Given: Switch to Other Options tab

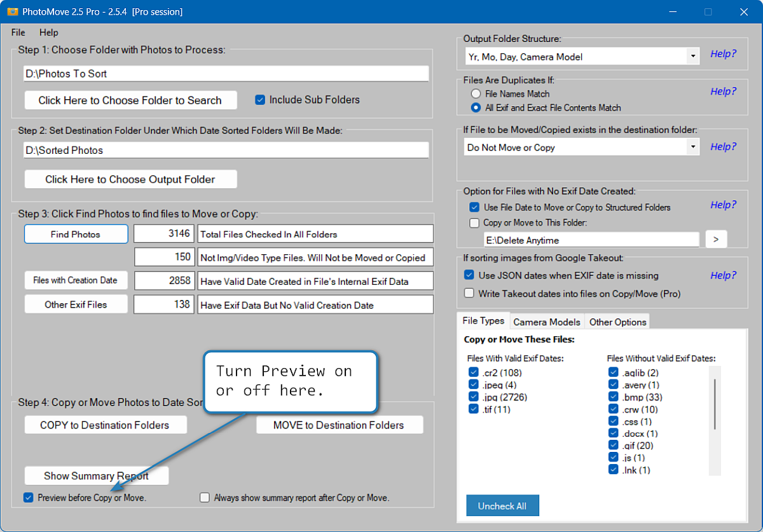Looking at the screenshot, I should [x=617, y=322].
